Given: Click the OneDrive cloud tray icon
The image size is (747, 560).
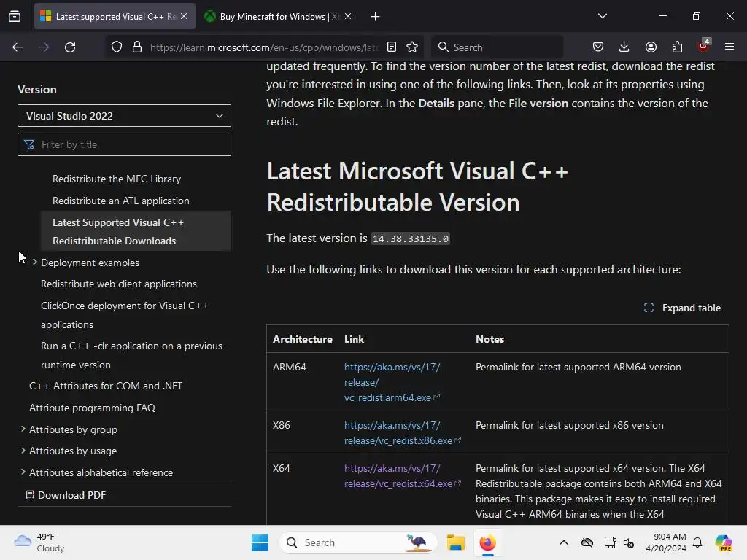Looking at the screenshot, I should (587, 542).
